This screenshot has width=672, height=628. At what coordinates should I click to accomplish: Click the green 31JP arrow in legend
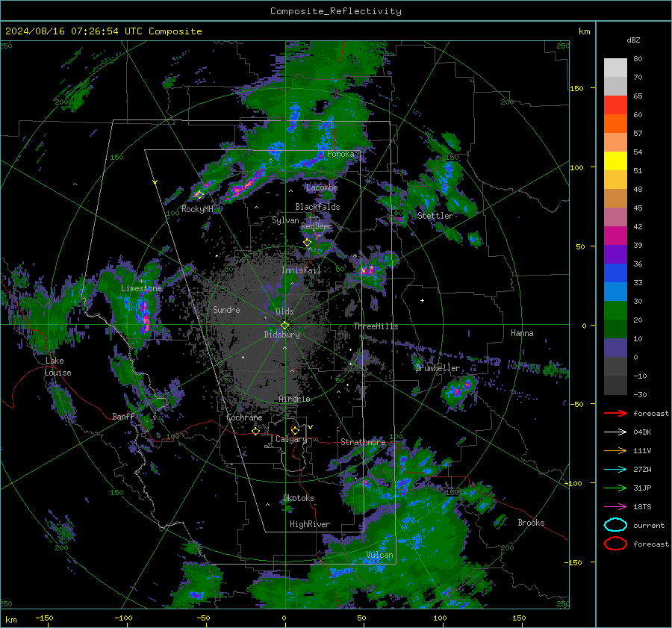[615, 488]
